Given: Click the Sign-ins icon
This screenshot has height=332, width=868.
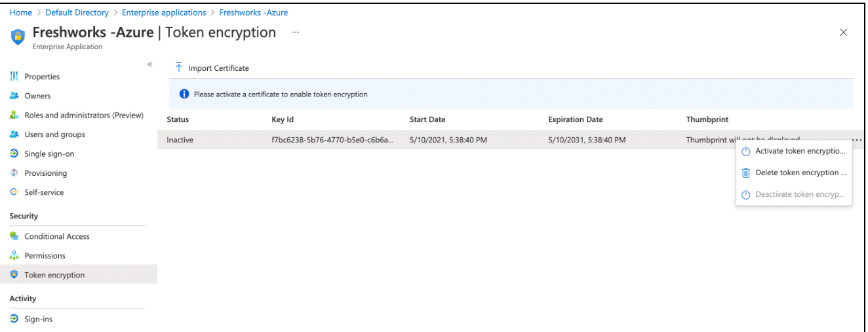Looking at the screenshot, I should point(14,319).
